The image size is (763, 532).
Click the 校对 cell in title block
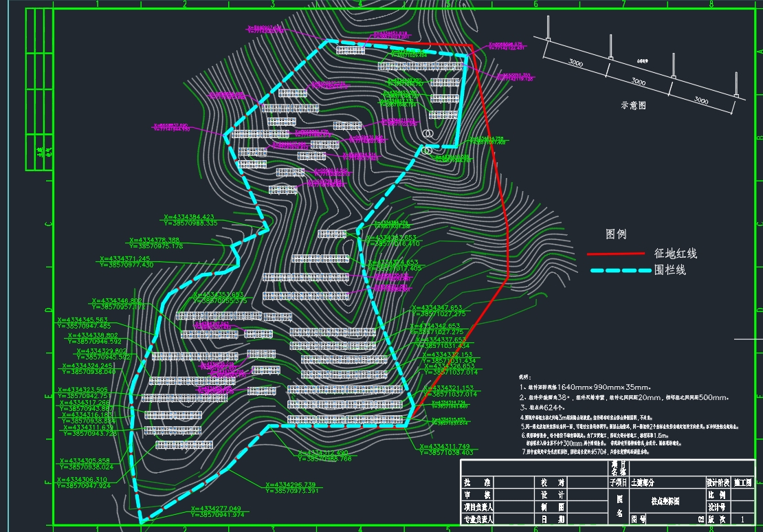552,483
